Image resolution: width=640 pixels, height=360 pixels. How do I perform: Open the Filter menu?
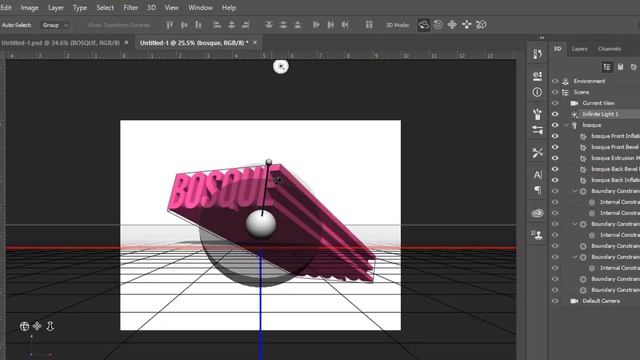(131, 8)
